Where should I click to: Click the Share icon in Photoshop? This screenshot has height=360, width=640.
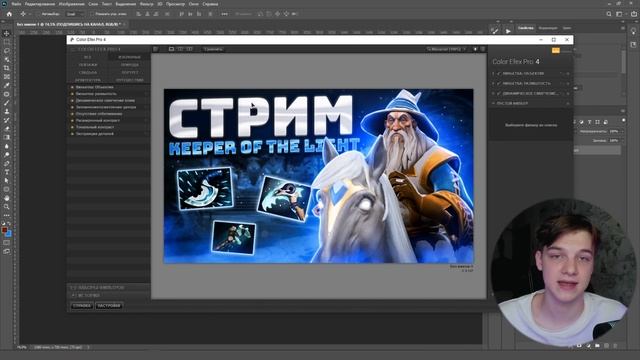634,14
